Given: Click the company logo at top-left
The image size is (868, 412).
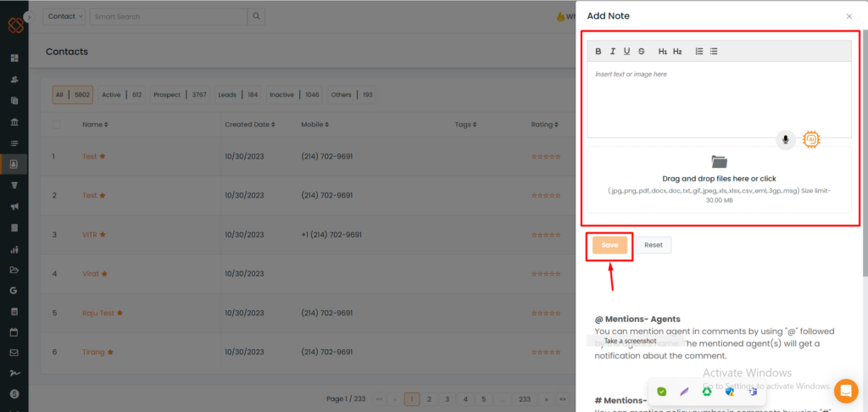Looking at the screenshot, I should tap(16, 25).
